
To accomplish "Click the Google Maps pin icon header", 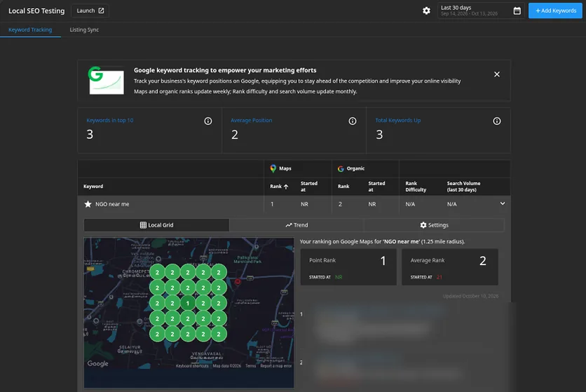I will (x=273, y=169).
